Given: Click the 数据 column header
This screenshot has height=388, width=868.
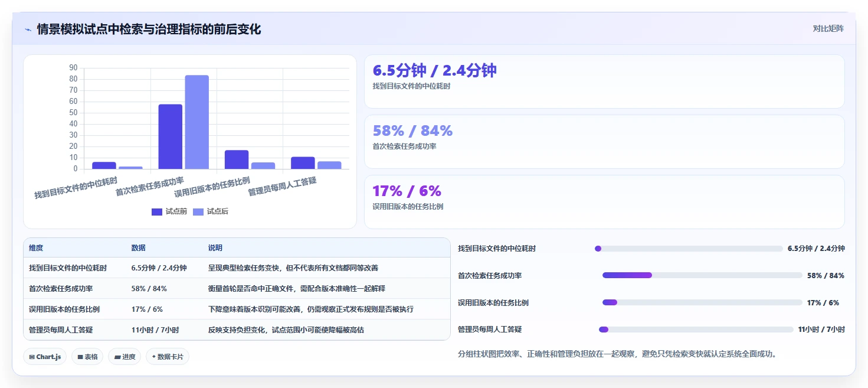Looking at the screenshot, I should 138,248.
